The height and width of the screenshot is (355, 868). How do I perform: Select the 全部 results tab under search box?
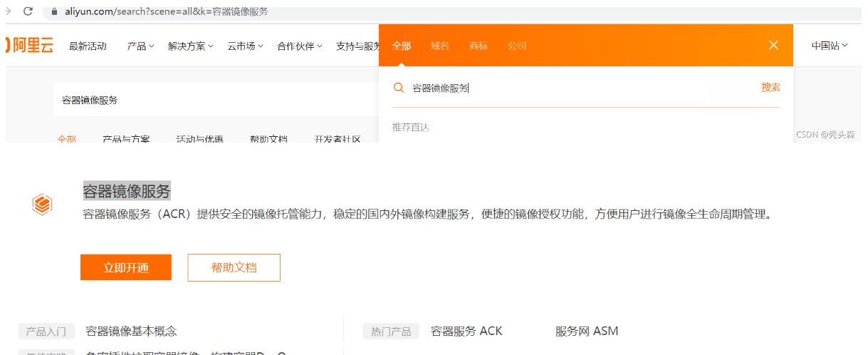pos(67,139)
